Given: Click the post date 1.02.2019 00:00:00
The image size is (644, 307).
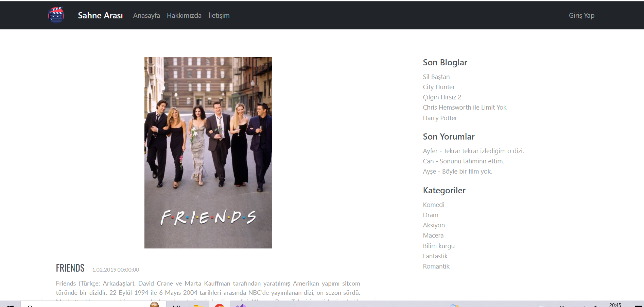Looking at the screenshot, I should coord(116,270).
